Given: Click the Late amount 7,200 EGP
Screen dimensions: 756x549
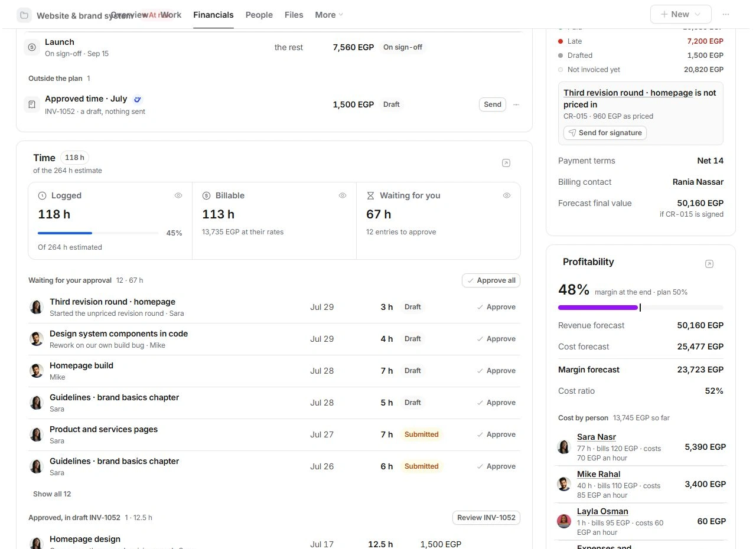Looking at the screenshot, I should click(x=705, y=41).
